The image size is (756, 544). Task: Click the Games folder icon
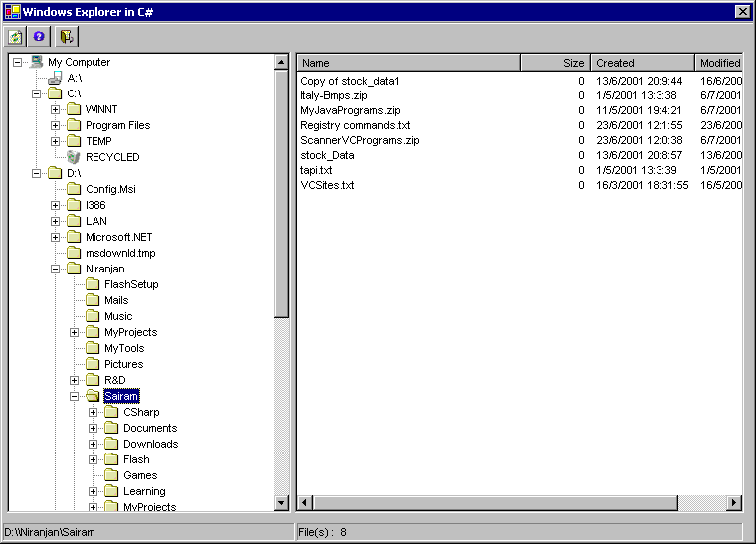coord(111,475)
